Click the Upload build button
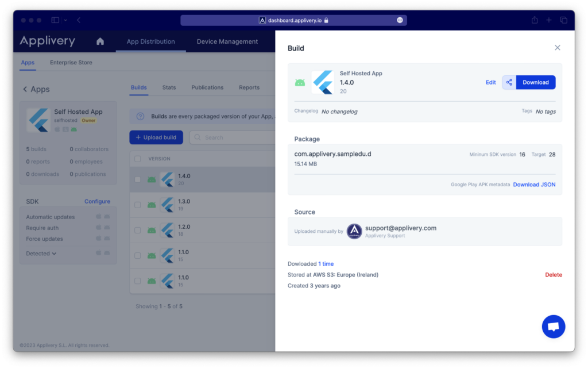 156,137
